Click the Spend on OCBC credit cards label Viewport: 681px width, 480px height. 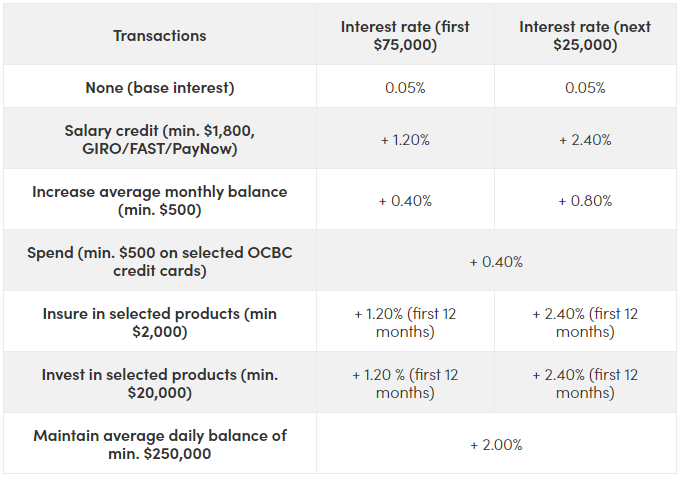160,261
